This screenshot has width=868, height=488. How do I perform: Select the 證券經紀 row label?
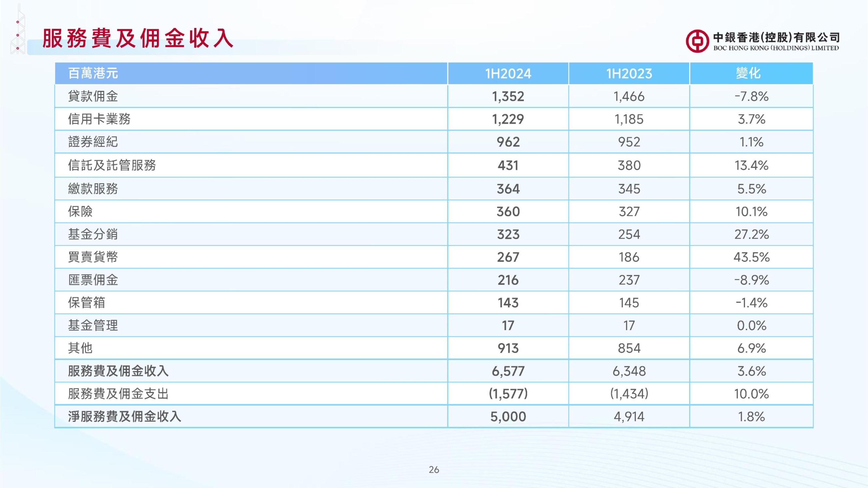(x=93, y=142)
